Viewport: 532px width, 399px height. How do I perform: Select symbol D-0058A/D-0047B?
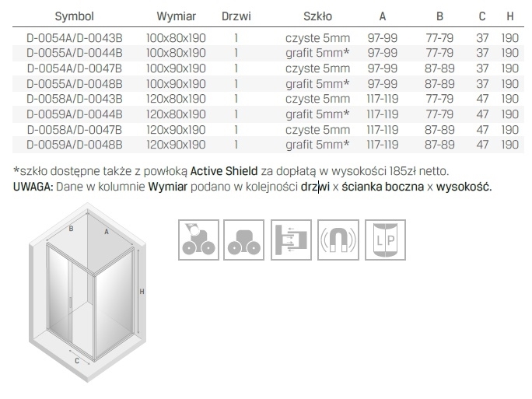click(75, 130)
